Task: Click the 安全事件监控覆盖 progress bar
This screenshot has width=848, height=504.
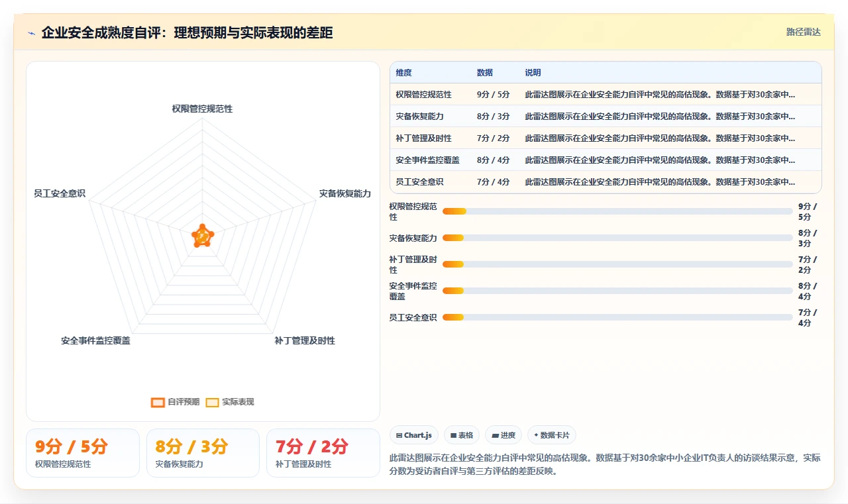Action: point(617,291)
